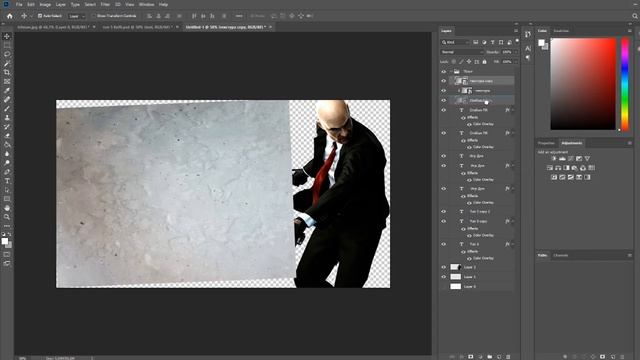Select the Move tool in the toolbox
This screenshot has width=640, height=360.
[x=7, y=36]
